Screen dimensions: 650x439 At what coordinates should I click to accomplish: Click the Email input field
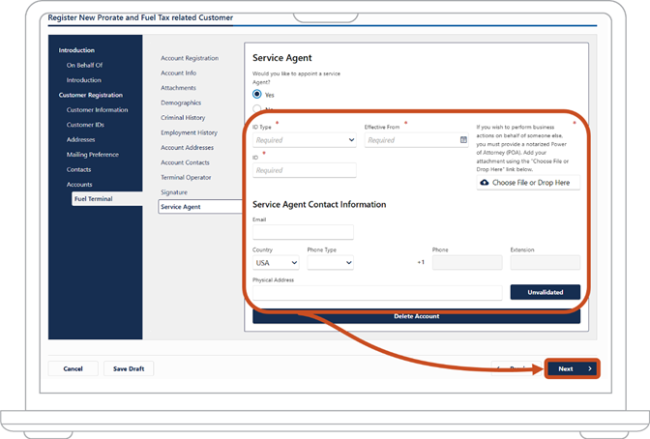(x=303, y=232)
